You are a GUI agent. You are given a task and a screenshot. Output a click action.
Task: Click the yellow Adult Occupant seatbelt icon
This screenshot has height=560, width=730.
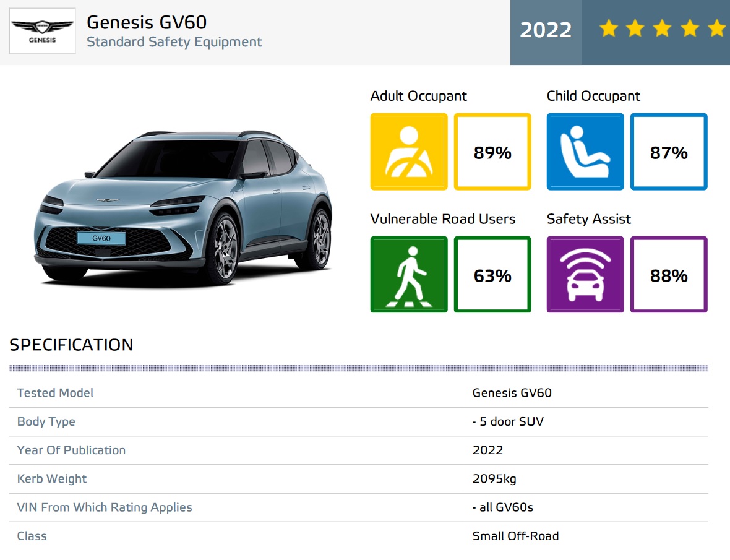point(408,152)
